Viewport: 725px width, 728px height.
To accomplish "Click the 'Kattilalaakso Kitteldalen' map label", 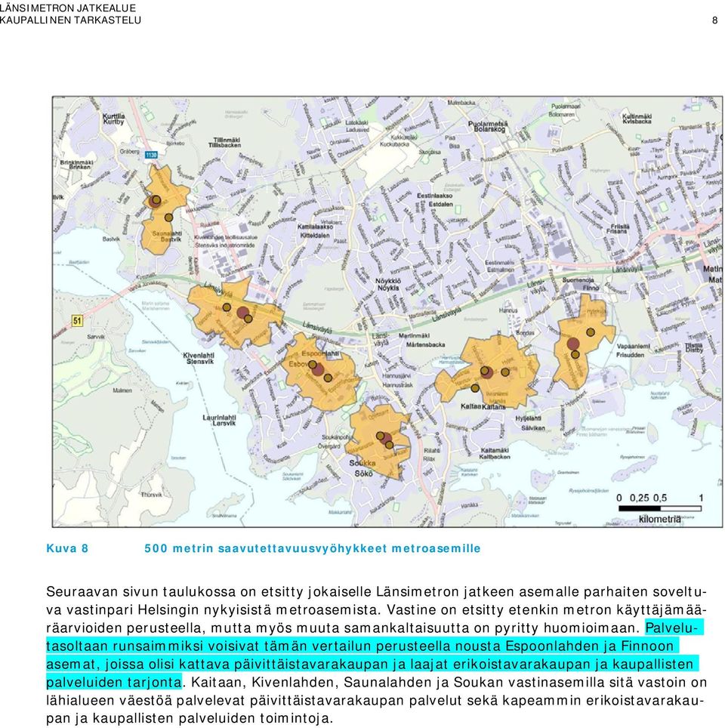I will click(316, 231).
